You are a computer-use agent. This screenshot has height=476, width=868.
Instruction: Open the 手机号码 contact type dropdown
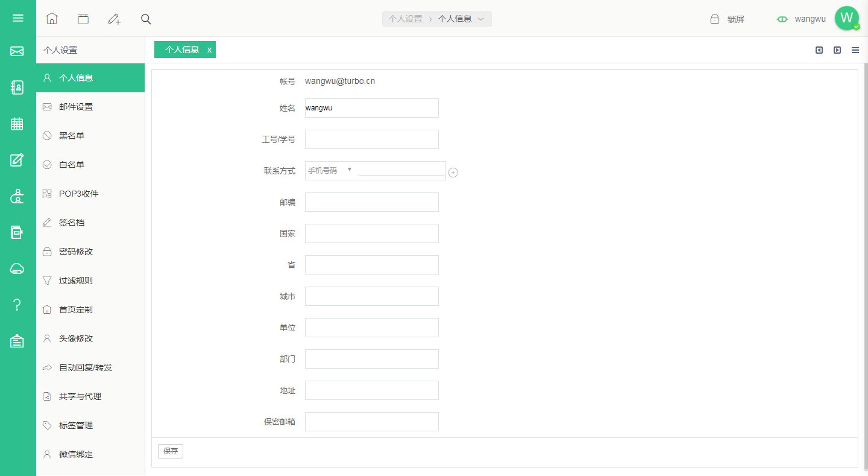tap(330, 170)
